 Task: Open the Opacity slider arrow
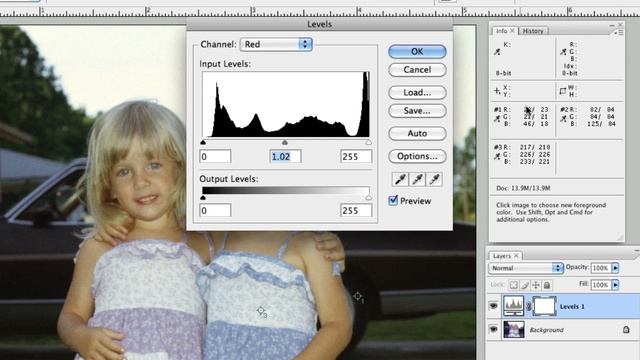[616, 268]
